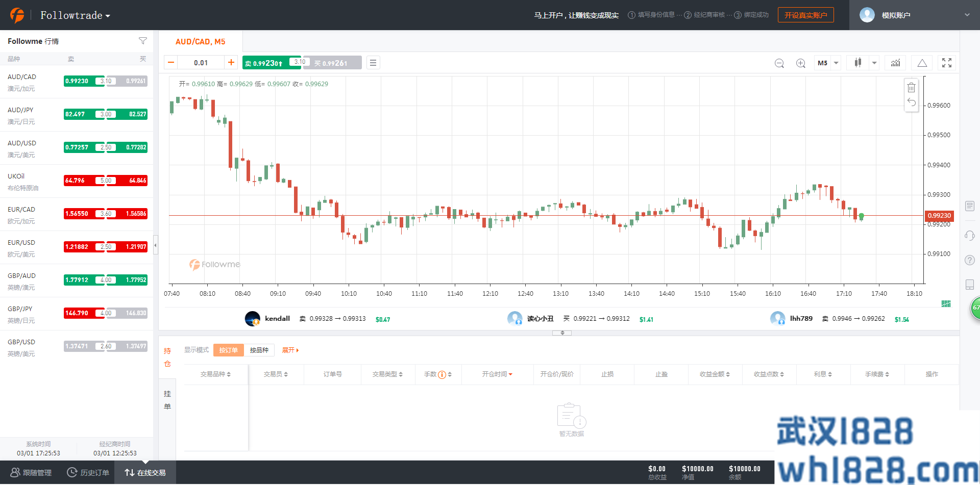This screenshot has width=980, height=485.
Task: Sort by 开仓时间 column
Action: (497, 374)
